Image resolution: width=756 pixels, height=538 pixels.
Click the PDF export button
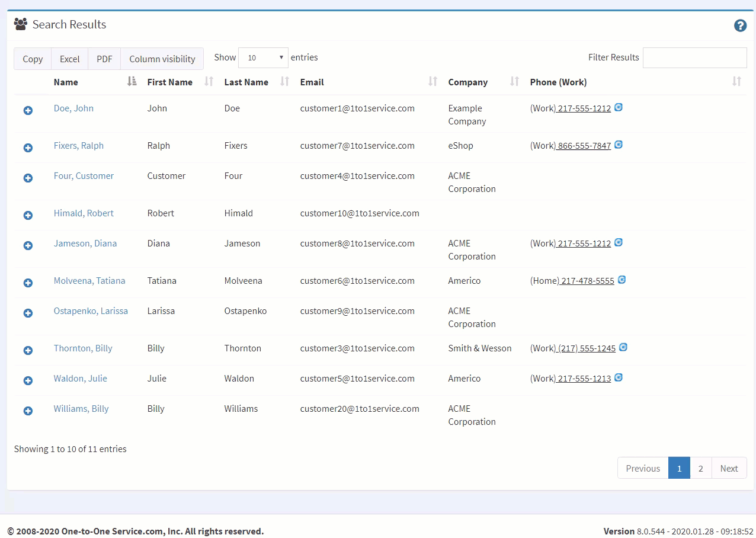[104, 59]
